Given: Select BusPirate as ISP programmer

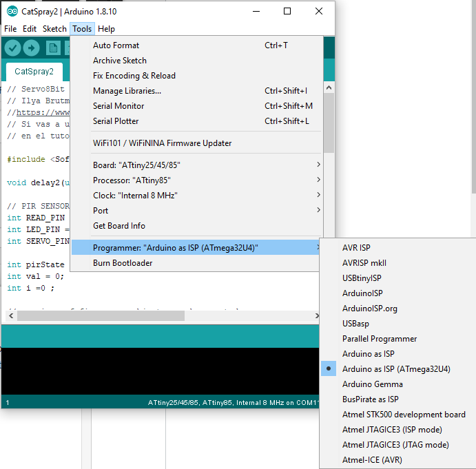Looking at the screenshot, I should pyautogui.click(x=398, y=399).
